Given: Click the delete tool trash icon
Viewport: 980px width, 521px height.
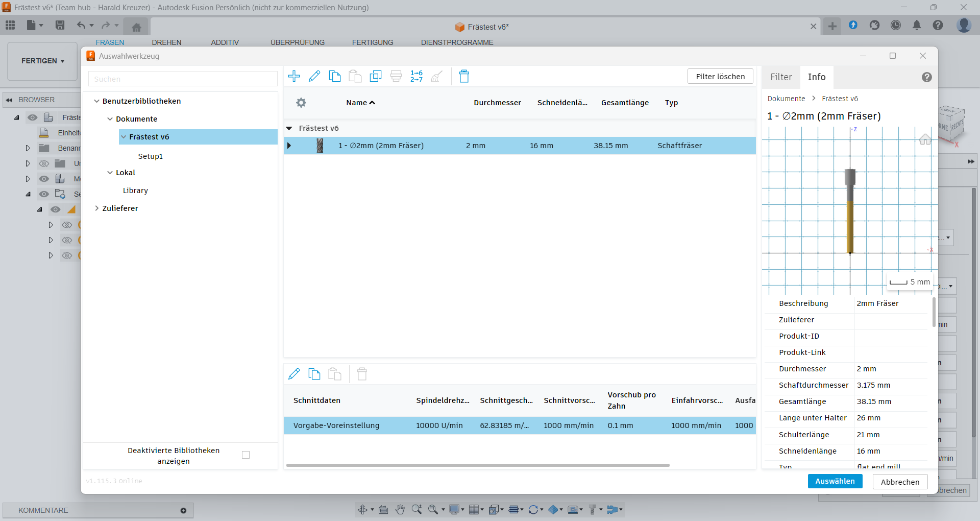Looking at the screenshot, I should (464, 77).
